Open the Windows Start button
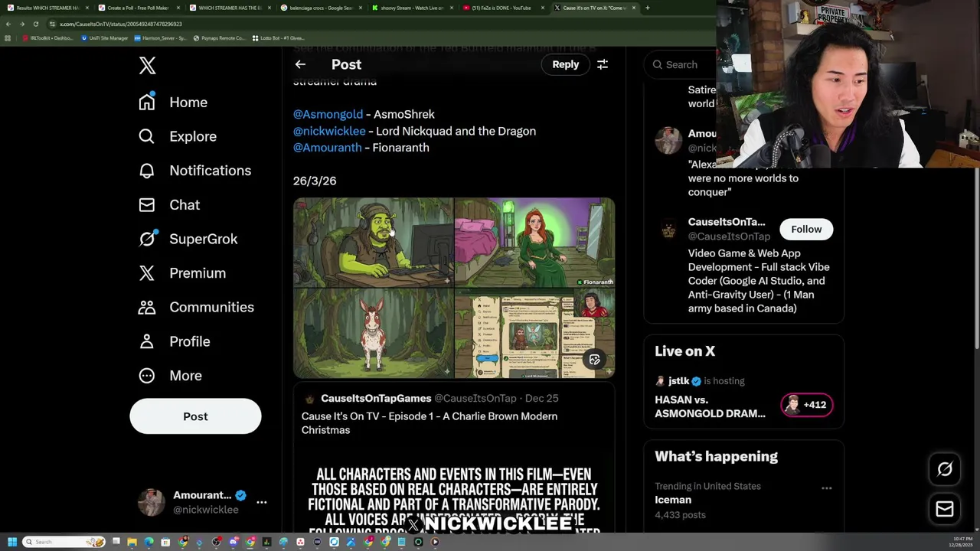The image size is (980, 551). [11, 542]
